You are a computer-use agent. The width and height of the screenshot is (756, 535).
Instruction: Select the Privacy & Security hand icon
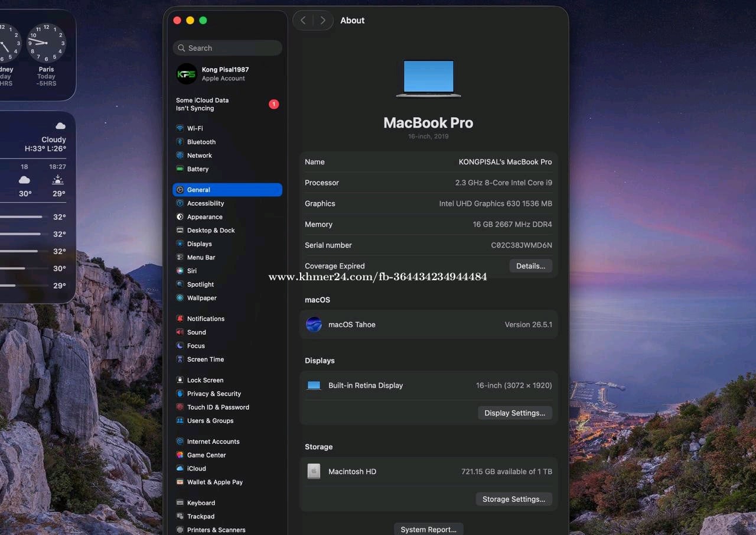180,394
